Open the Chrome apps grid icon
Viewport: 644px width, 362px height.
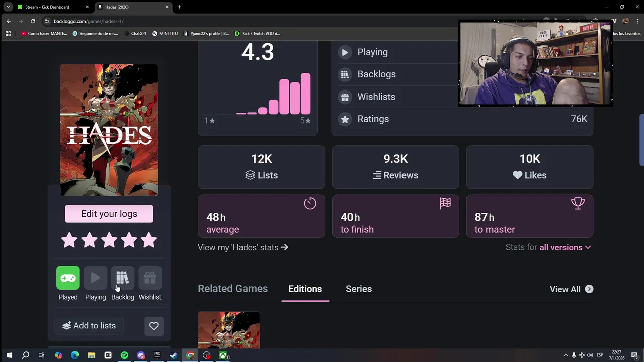[8, 34]
